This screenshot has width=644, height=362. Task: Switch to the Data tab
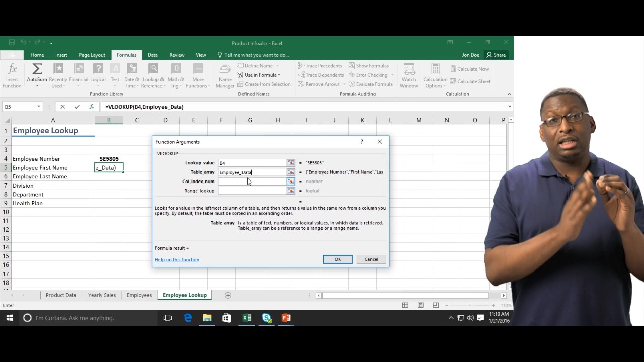point(153,55)
